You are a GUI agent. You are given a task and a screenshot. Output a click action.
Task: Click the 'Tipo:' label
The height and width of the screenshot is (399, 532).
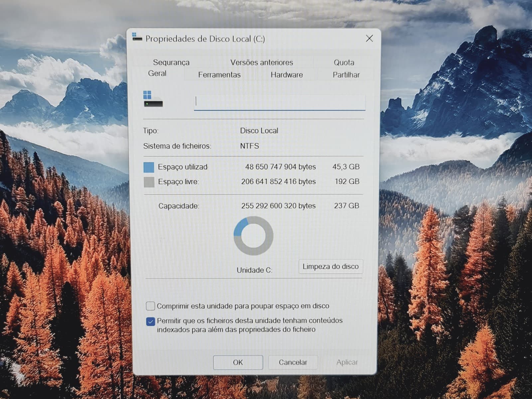(x=151, y=131)
